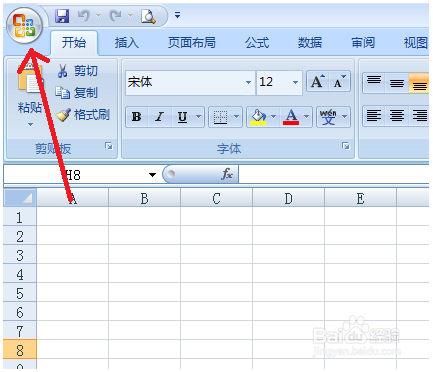Image resolution: width=433 pixels, height=372 pixels.
Task: Open the Name Box dropdown arrow
Action: [x=152, y=175]
